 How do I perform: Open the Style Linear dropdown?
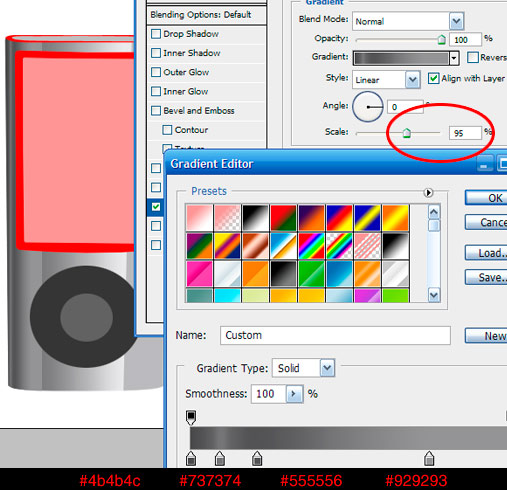click(x=412, y=80)
